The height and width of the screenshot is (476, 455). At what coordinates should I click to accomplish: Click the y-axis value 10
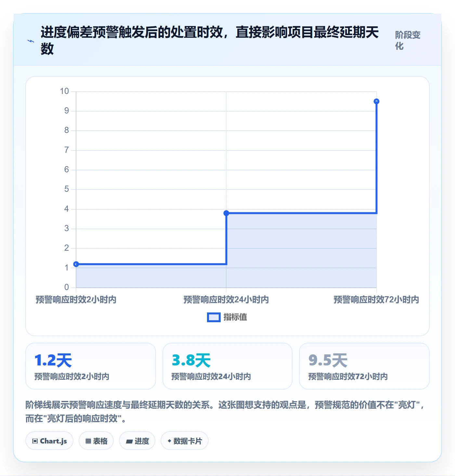64,91
